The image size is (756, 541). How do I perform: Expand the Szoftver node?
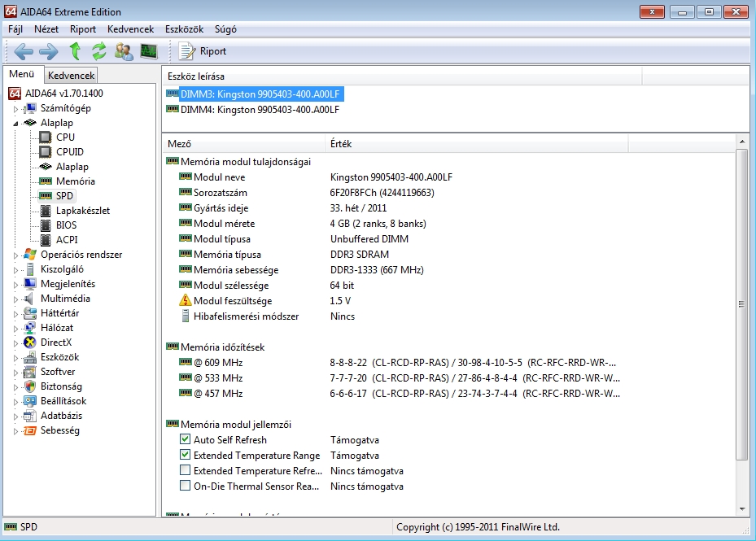click(x=15, y=373)
